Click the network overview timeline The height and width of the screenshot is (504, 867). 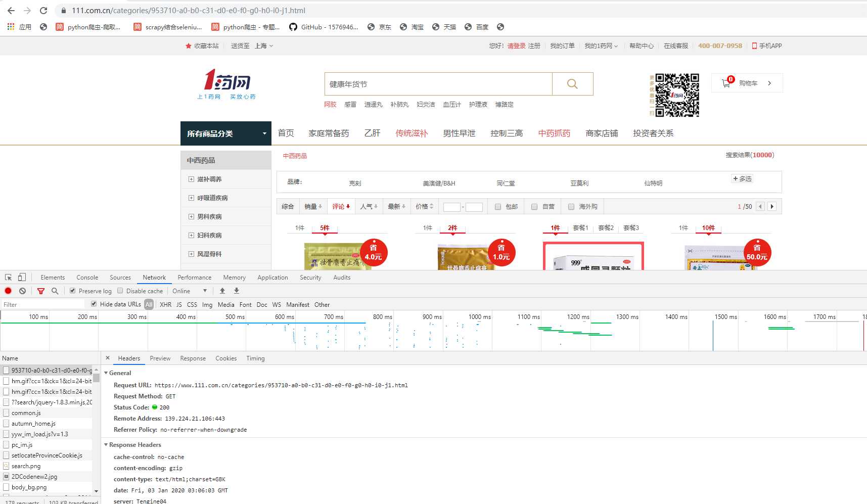433,331
